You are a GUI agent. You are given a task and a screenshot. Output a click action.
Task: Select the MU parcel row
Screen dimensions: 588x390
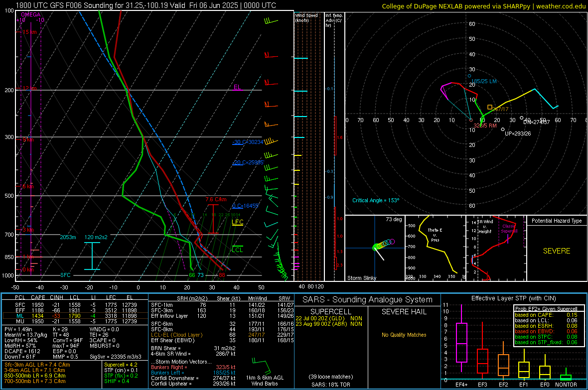pos(75,321)
